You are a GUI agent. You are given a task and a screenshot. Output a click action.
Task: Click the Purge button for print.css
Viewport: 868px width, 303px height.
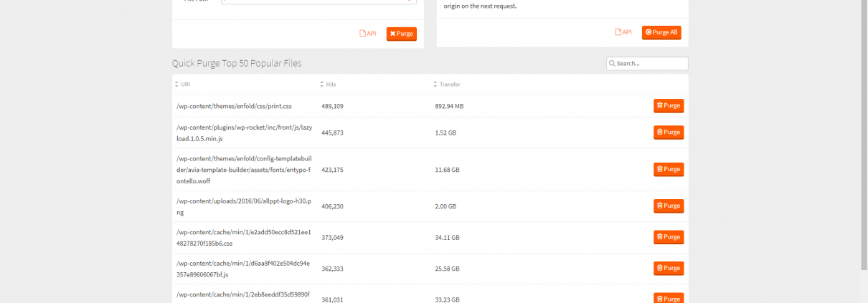[x=668, y=106]
